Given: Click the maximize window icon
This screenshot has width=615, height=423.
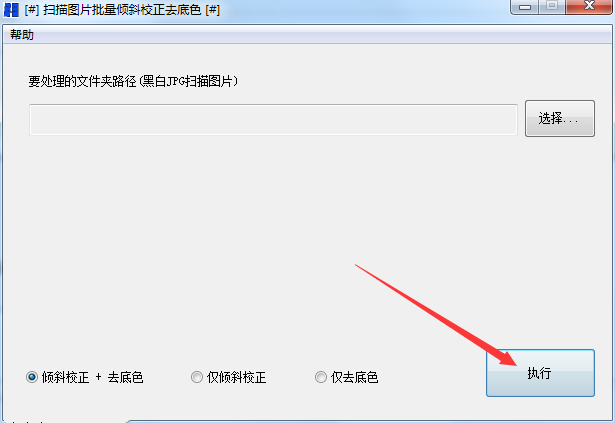Looking at the screenshot, I should point(552,6).
